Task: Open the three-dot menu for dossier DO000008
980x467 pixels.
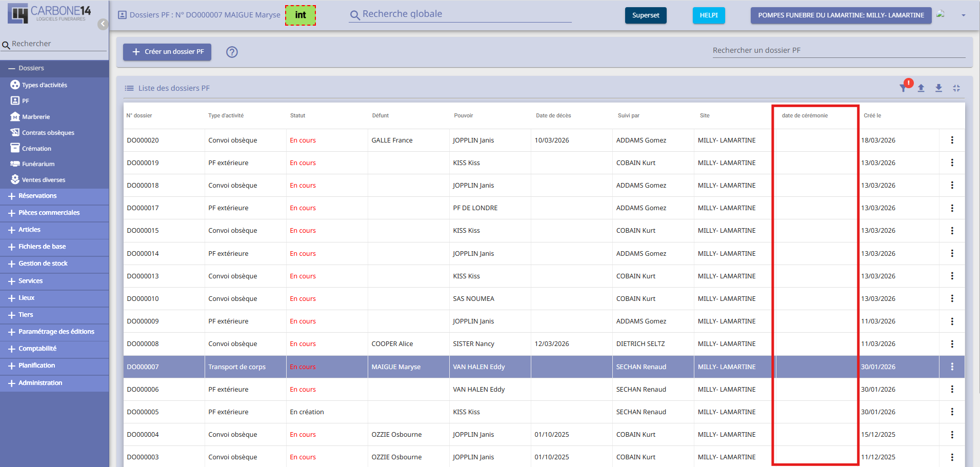Action: (x=952, y=344)
